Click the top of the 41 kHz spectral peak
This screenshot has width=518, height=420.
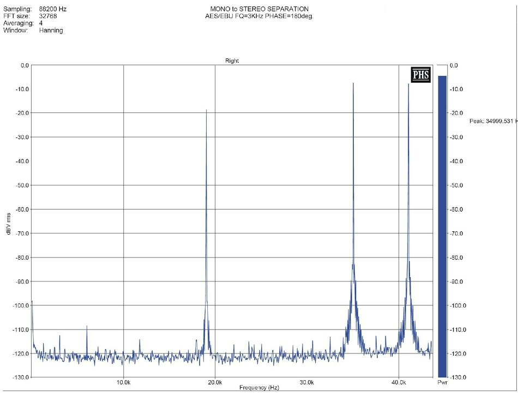pos(408,85)
